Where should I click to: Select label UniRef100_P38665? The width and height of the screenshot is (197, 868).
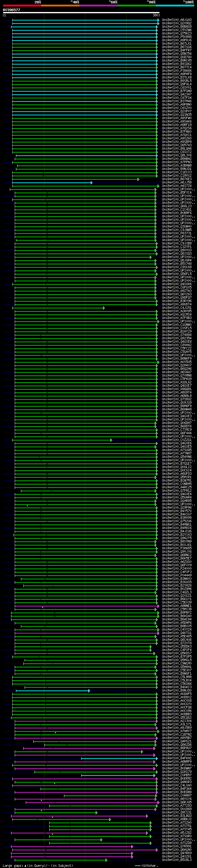click(177, 548)
